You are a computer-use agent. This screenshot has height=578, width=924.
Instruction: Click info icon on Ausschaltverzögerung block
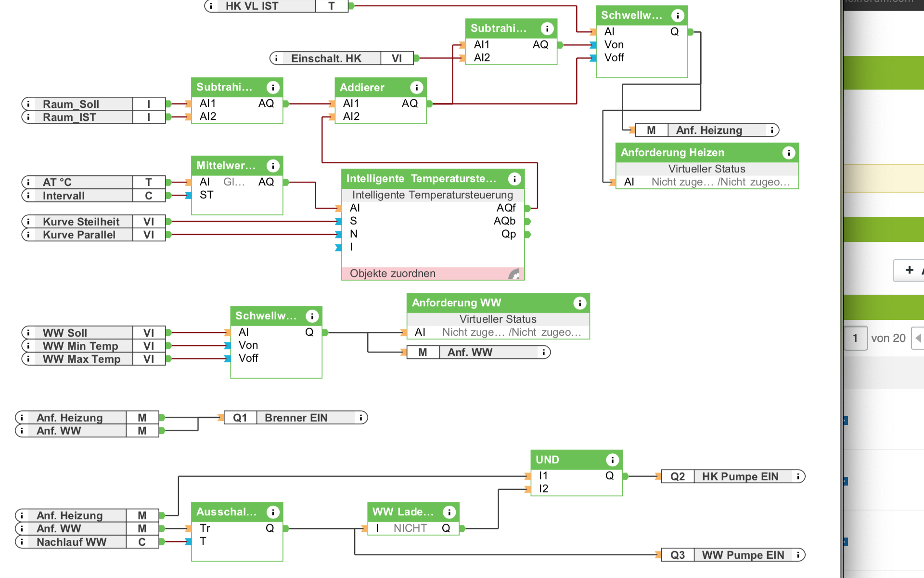273,512
